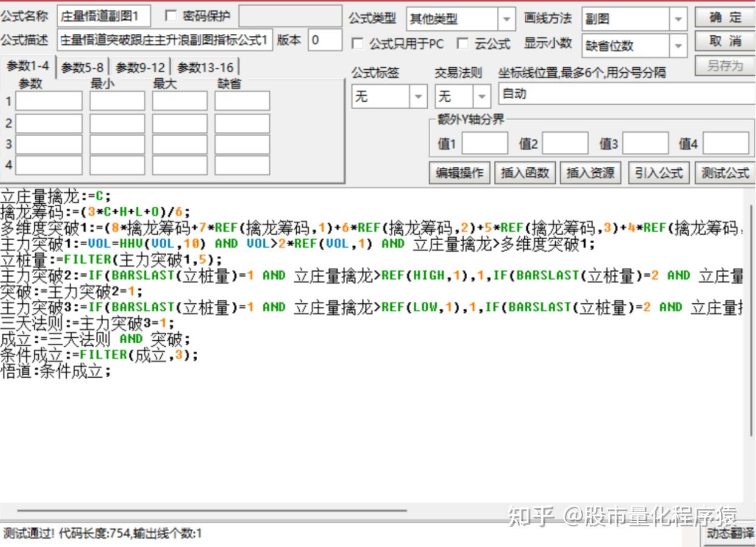
Task: Open the 画线方法 dropdown
Action: coord(679,19)
